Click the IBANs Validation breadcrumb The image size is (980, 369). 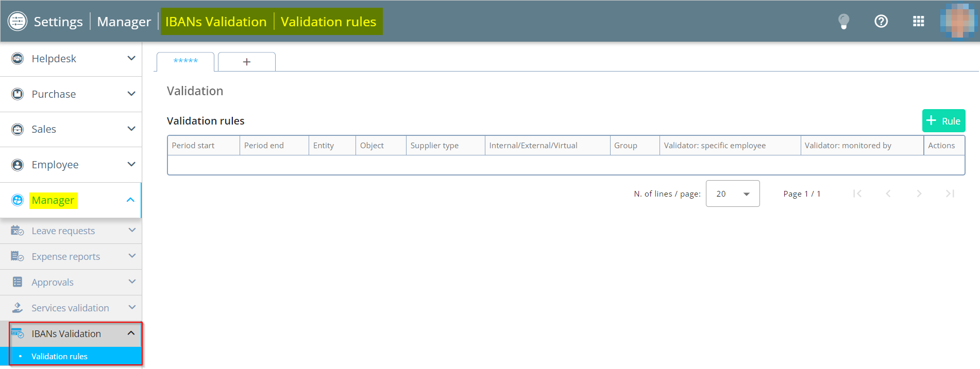point(216,22)
